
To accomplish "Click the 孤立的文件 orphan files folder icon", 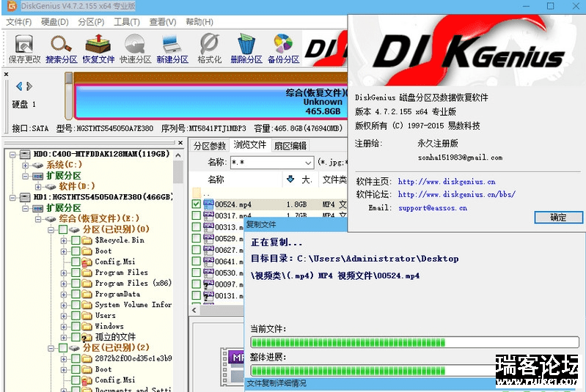I will coord(87,338).
